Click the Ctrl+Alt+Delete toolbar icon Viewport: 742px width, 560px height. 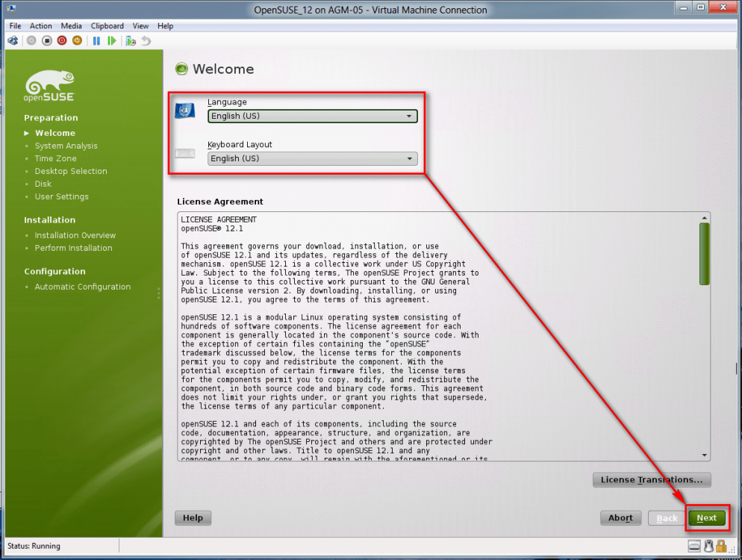click(x=13, y=41)
